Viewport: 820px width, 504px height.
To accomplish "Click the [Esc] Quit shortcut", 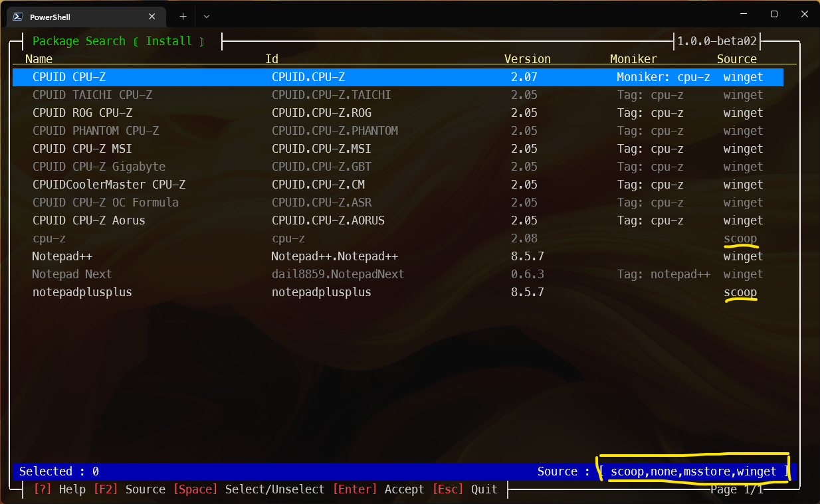I will click(464, 489).
